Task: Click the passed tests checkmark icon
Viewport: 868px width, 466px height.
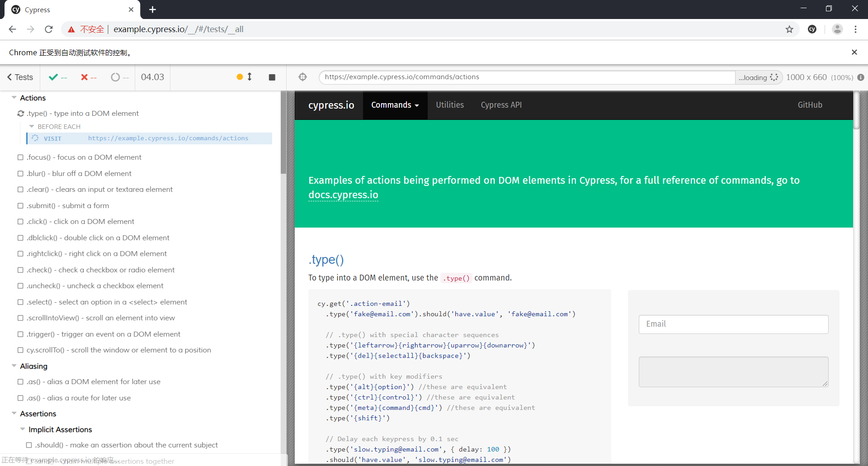Action: point(52,77)
